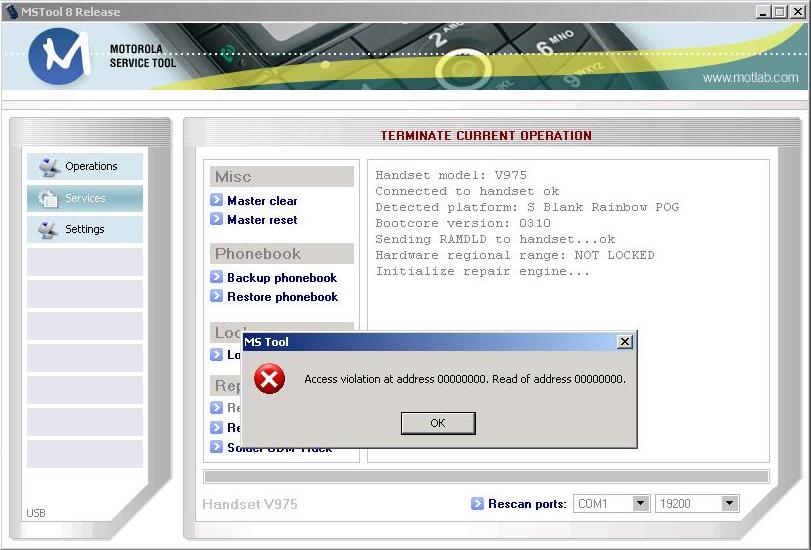811x550 pixels.
Task: Click the arrow icon beside Master reset
Action: [x=216, y=219]
